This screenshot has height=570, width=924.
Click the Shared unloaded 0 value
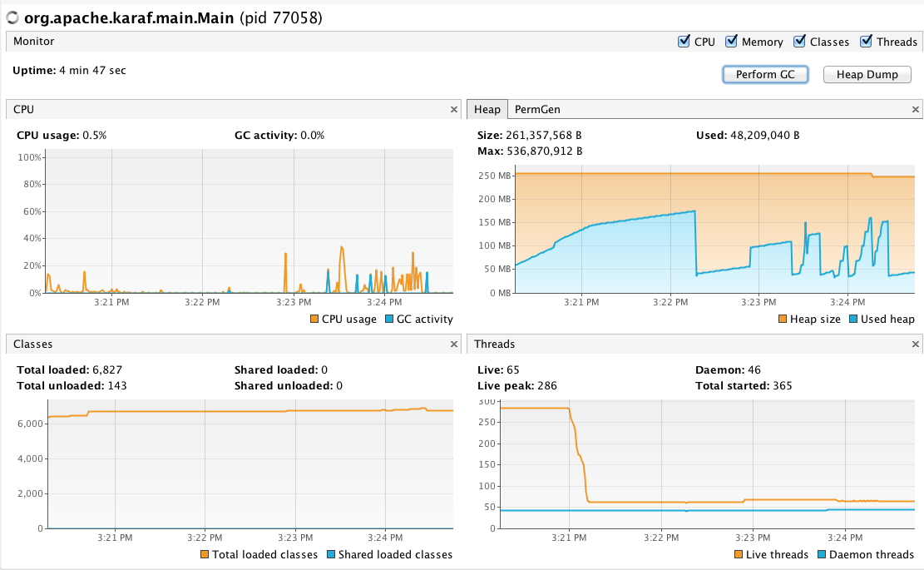point(338,385)
